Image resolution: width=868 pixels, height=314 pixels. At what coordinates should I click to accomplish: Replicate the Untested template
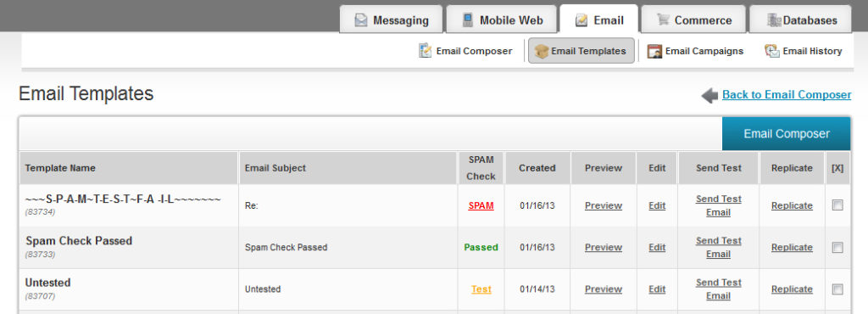tap(793, 289)
